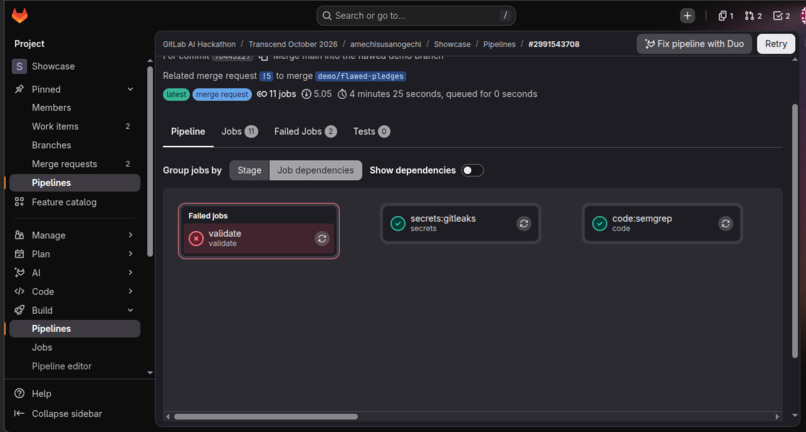
Task: Click the search magnifier icon
Action: coord(327,16)
